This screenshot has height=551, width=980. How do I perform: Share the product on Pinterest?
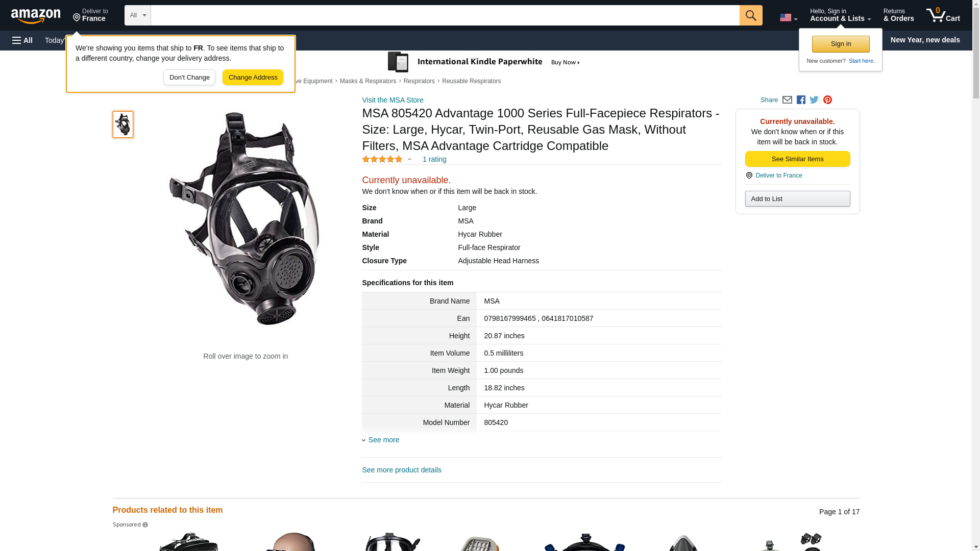[827, 100]
